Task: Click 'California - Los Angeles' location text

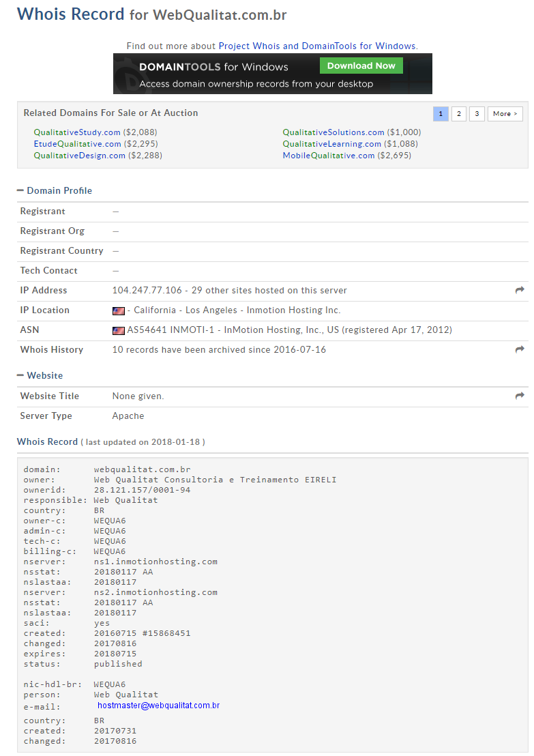Action: 186,310
